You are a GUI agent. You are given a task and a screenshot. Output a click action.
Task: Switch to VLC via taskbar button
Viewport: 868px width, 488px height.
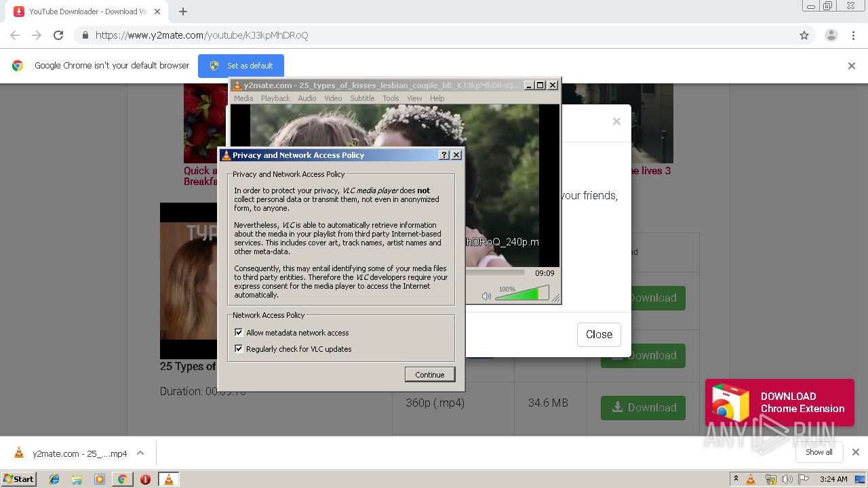coord(168,479)
